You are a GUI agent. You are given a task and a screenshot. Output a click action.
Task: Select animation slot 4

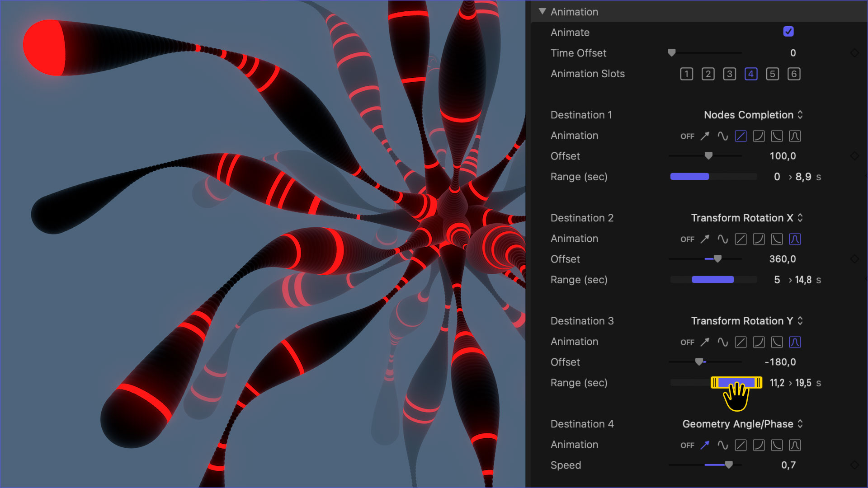coord(751,74)
